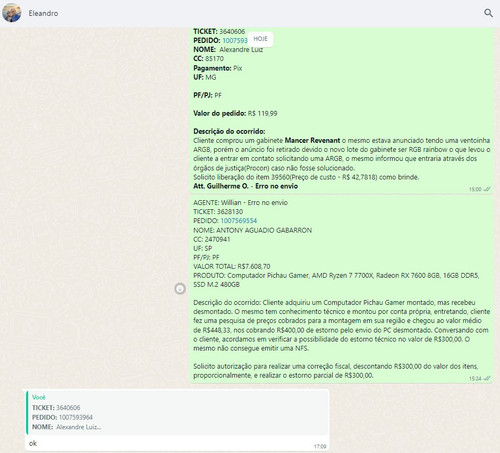Click 'Valor do pedido: R$ 119,99' line

coord(235,113)
